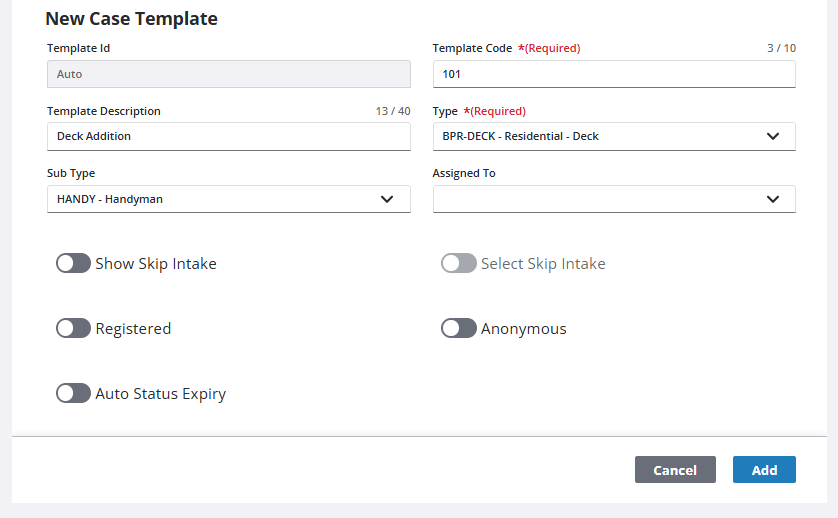Click the greyed Select Skip Intake switch

pyautogui.click(x=459, y=263)
